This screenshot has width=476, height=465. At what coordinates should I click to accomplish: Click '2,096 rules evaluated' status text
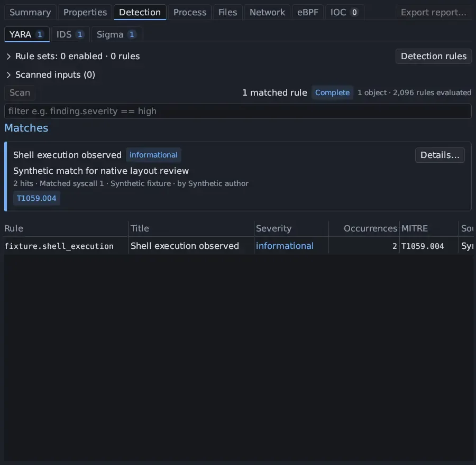tap(432, 93)
